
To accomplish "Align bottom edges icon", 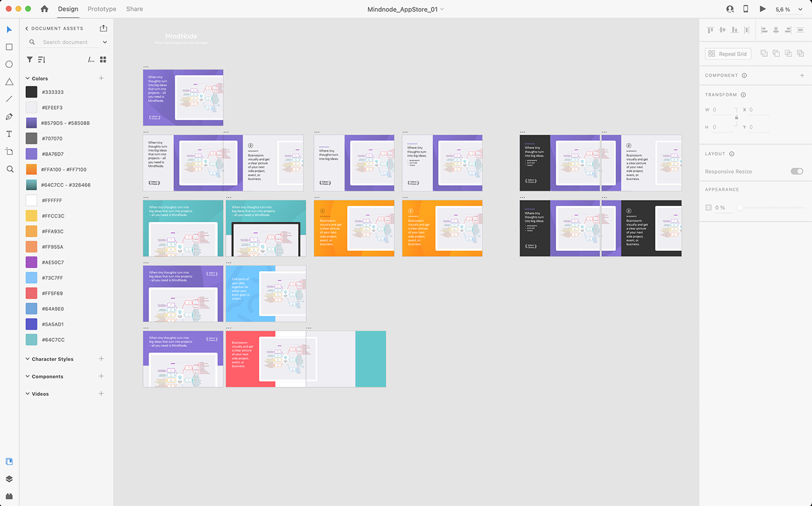I will tap(734, 30).
